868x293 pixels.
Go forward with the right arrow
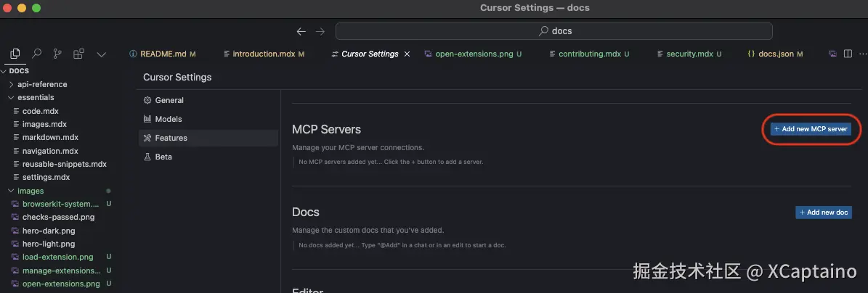(x=320, y=31)
